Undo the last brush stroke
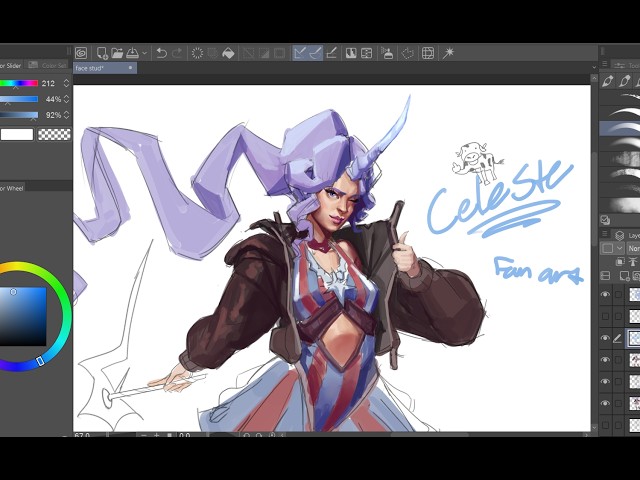This screenshot has width=640, height=480. point(162,53)
